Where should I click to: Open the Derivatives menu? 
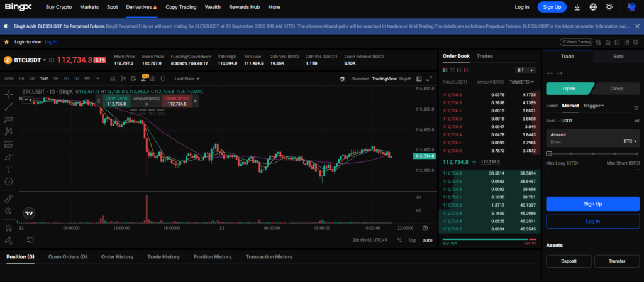(x=142, y=7)
